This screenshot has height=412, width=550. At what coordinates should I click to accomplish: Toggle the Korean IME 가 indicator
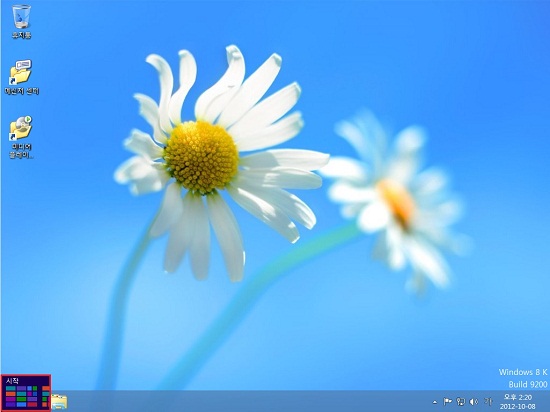(x=488, y=401)
